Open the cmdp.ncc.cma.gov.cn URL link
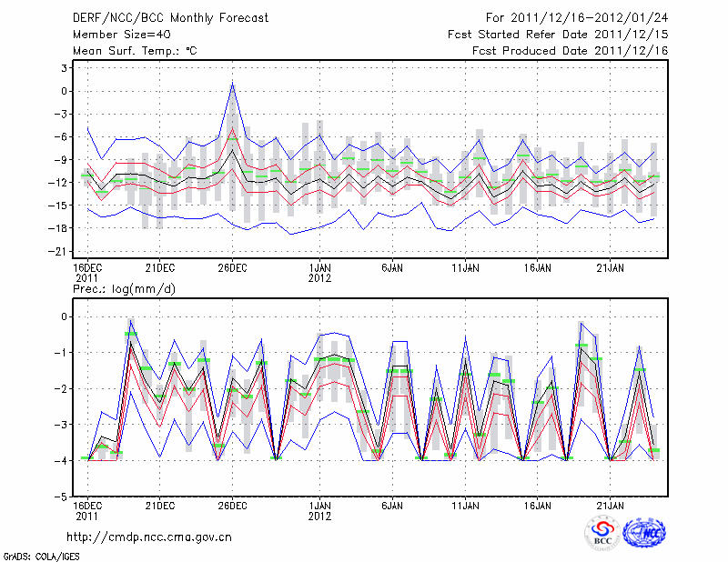This screenshot has height=562, width=728. coord(149,537)
